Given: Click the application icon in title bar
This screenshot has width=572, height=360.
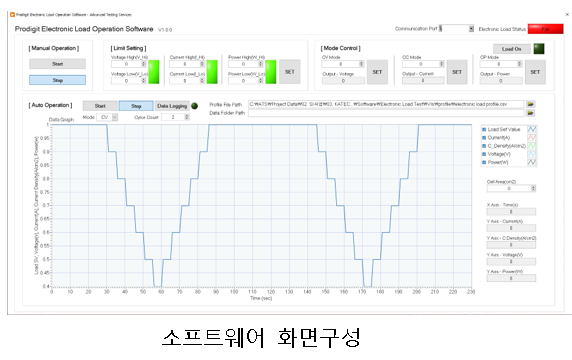Looking at the screenshot, I should click(x=12, y=15).
